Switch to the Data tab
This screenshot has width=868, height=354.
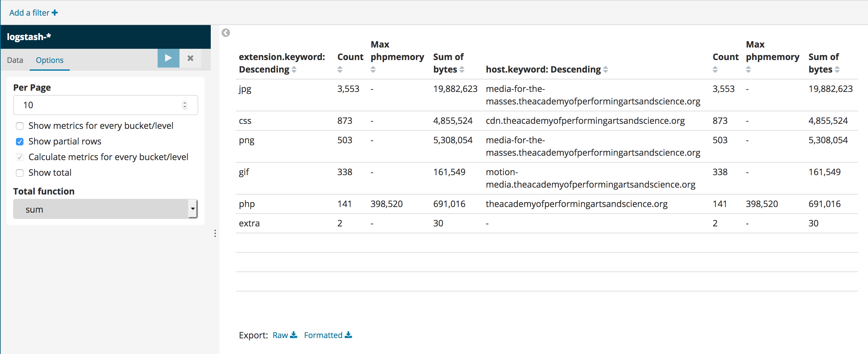pyautogui.click(x=15, y=60)
